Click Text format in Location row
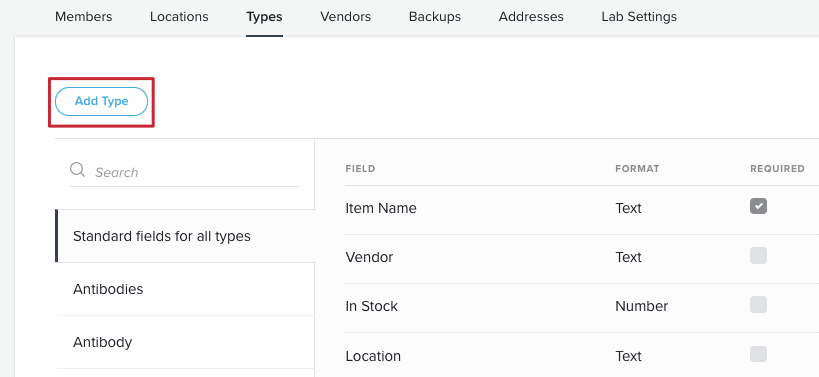The height and width of the screenshot is (377, 819). tap(628, 356)
